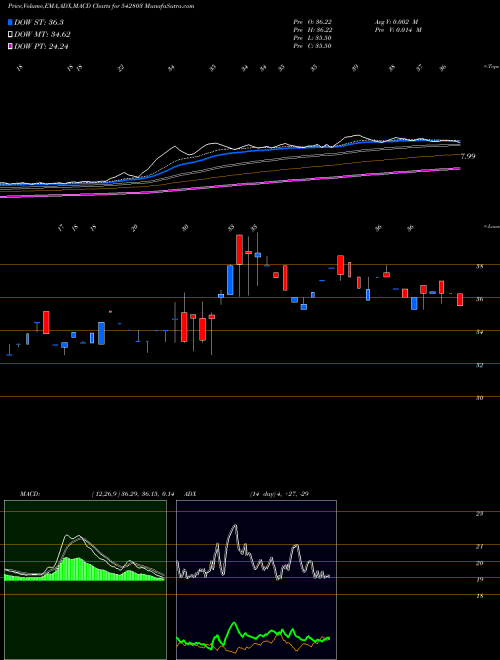Click the 19 indicator axis label

[x=479, y=580]
